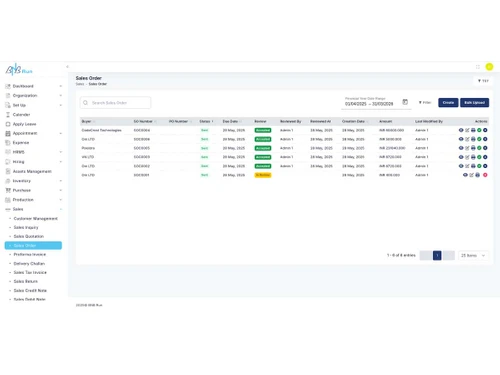Expand the Organization menu chevron
The image size is (500, 375).
coord(61,96)
